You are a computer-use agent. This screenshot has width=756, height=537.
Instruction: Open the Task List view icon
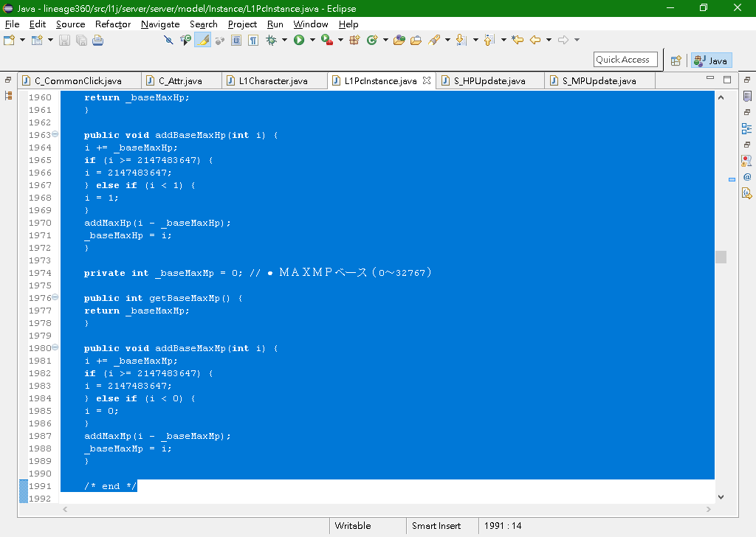point(747,97)
